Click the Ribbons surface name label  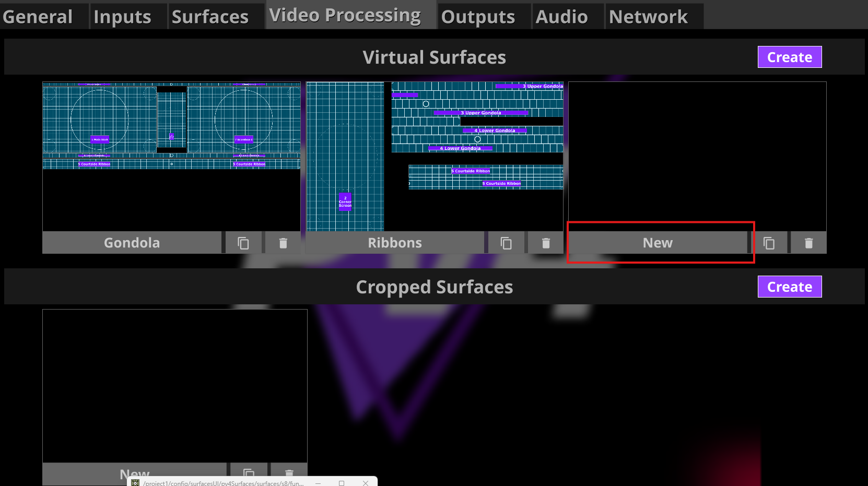click(x=395, y=243)
